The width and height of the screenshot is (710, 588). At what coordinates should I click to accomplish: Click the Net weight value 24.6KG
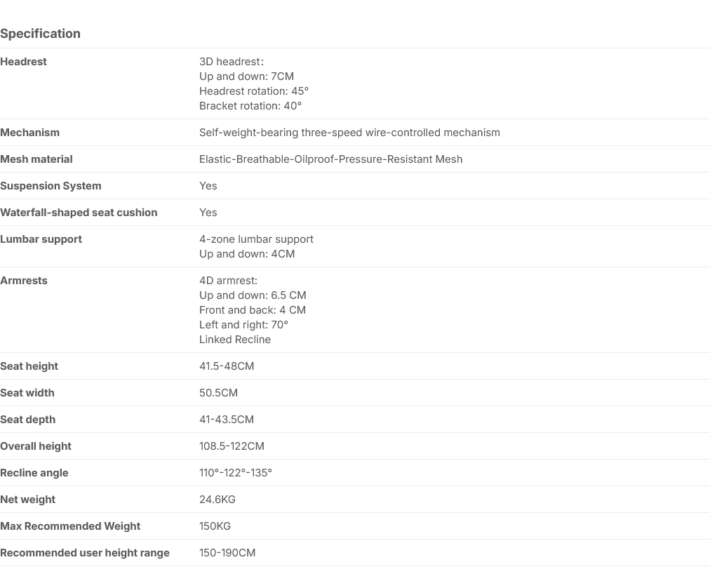click(217, 500)
